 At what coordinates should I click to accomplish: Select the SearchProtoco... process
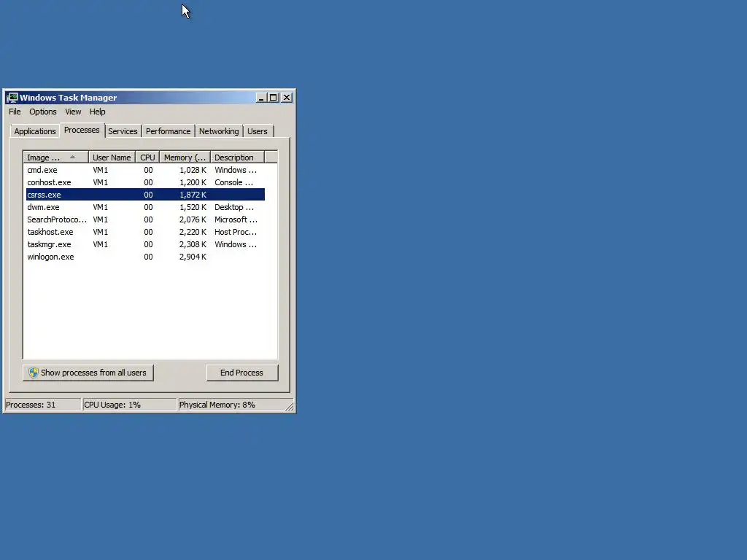click(x=145, y=219)
